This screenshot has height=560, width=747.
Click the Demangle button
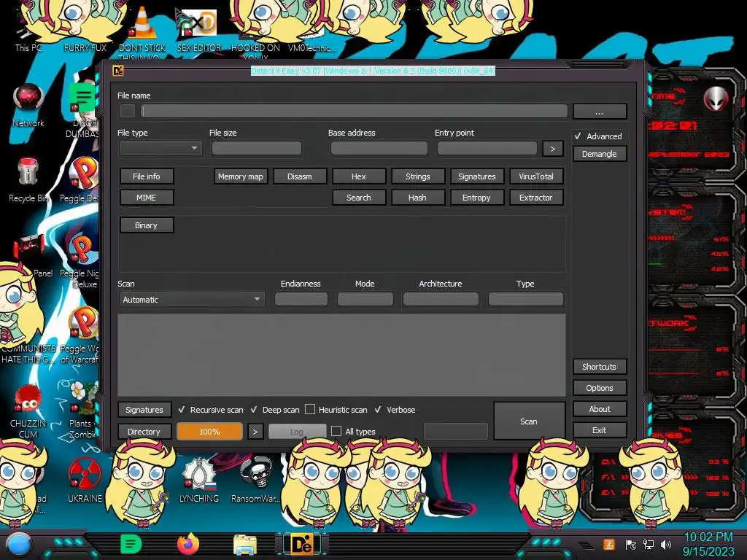click(x=600, y=154)
